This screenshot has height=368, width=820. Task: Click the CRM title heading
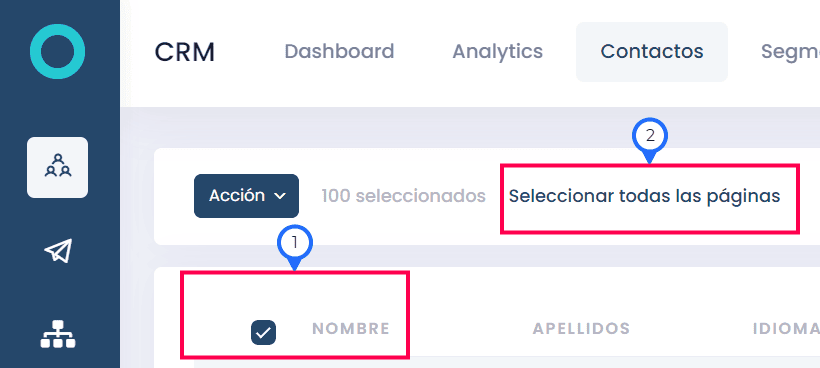[185, 52]
